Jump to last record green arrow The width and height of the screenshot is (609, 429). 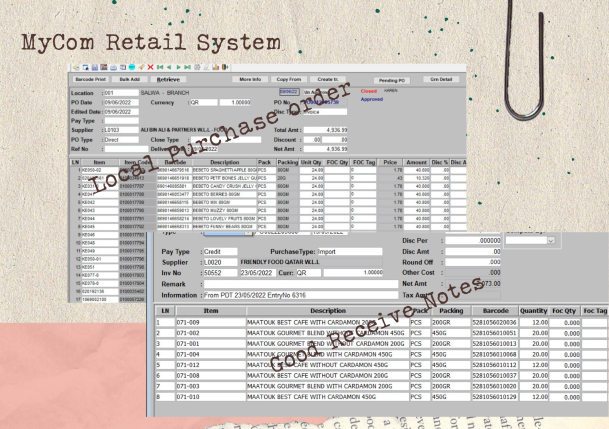[x=188, y=68]
